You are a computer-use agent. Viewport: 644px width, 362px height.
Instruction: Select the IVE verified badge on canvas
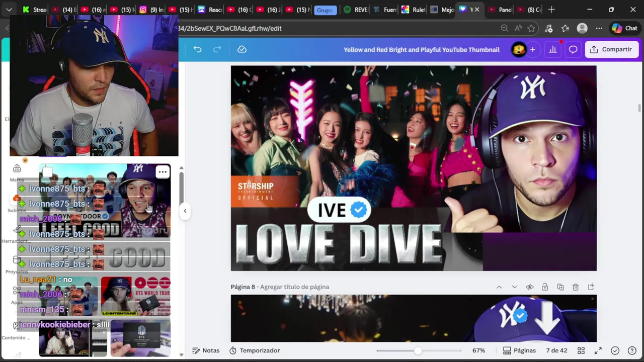pyautogui.click(x=339, y=210)
